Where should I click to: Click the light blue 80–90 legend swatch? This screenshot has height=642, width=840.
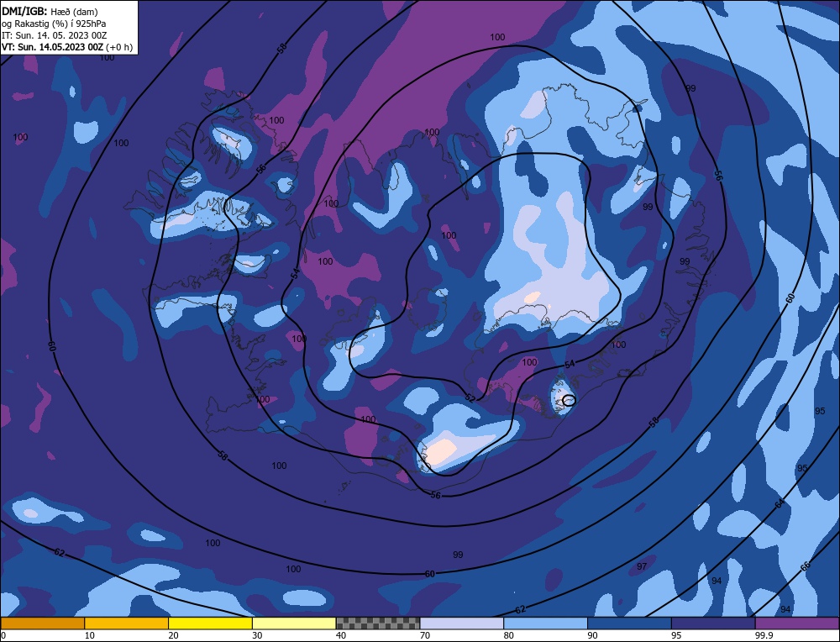click(546, 624)
